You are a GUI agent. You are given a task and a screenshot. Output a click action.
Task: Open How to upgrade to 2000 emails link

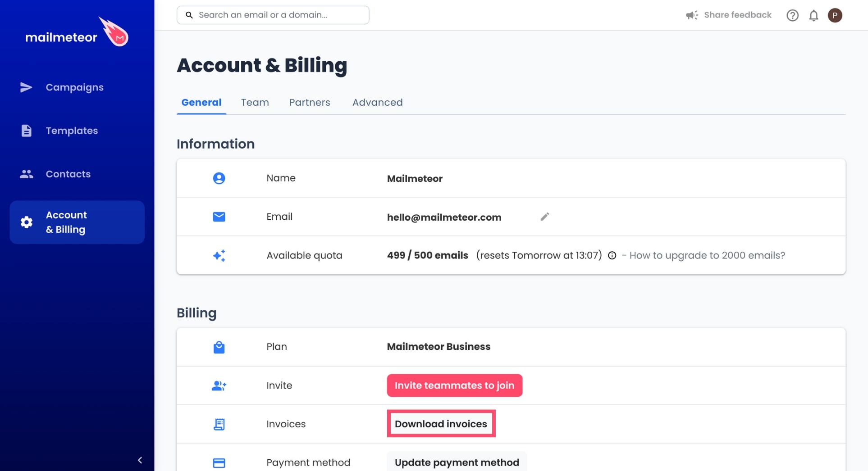click(x=707, y=255)
